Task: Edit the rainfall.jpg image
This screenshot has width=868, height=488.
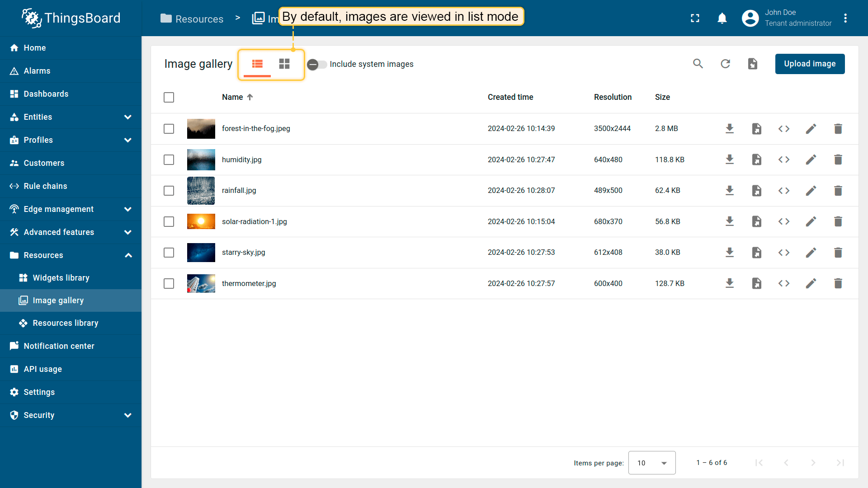Action: [811, 191]
